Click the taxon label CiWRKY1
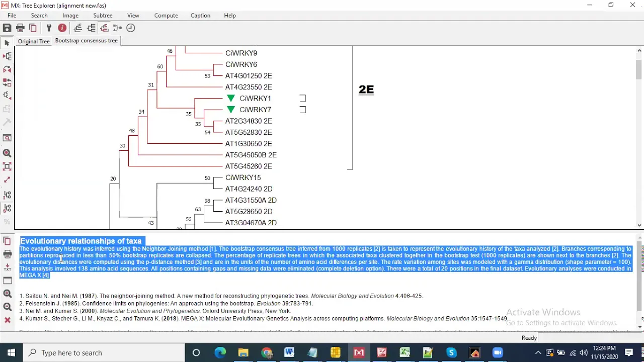Viewport: 644px width, 362px height. [255, 99]
